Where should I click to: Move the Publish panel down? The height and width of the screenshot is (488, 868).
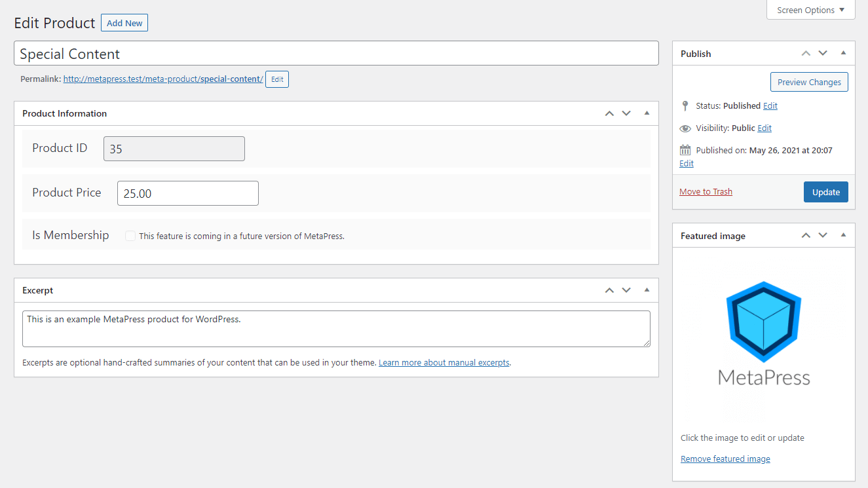pyautogui.click(x=823, y=53)
